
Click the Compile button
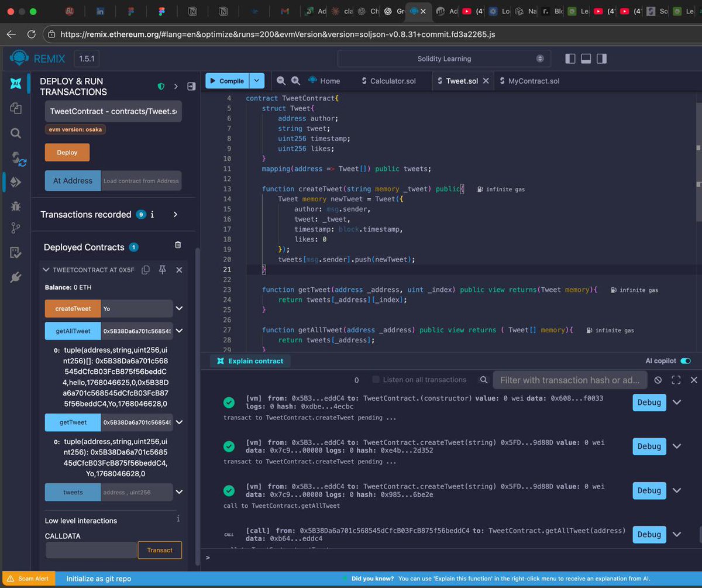[x=227, y=81]
